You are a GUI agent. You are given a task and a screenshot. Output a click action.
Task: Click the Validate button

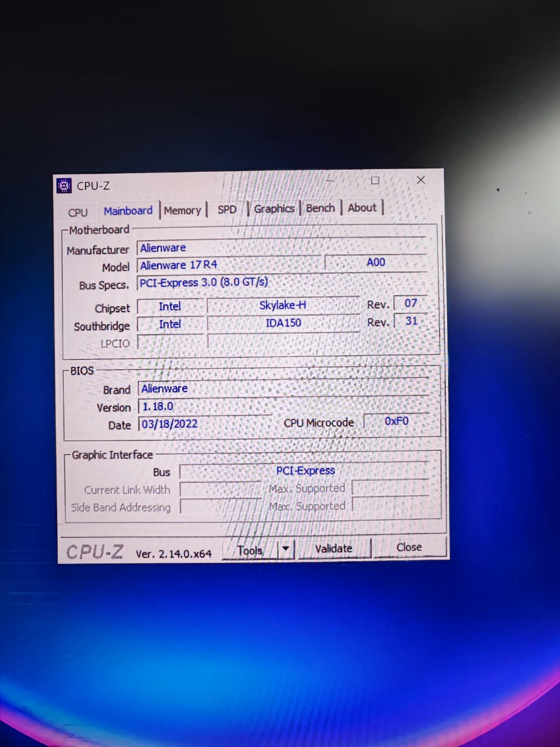click(334, 548)
